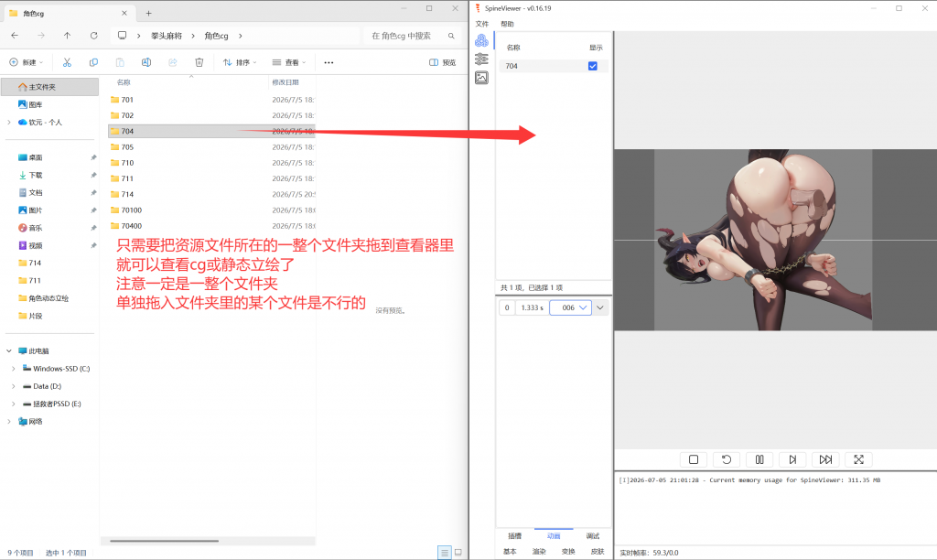The height and width of the screenshot is (560, 937).
Task: Click the search magnifier icon in Explorer
Action: (451, 36)
